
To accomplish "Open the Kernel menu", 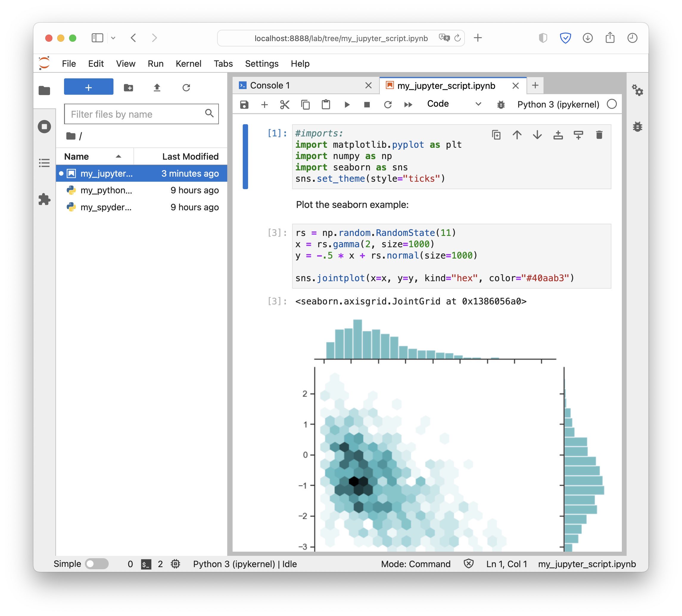I will (x=188, y=64).
